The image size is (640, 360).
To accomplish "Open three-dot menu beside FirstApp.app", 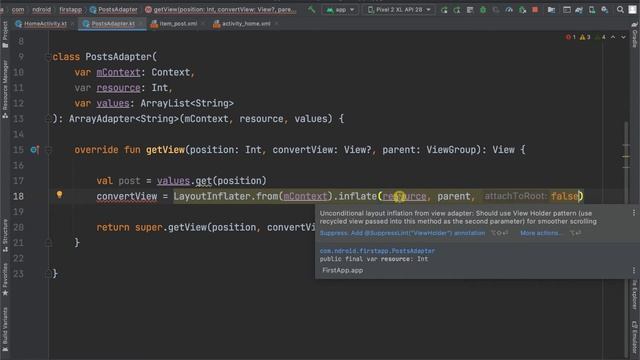I will click(x=633, y=270).
